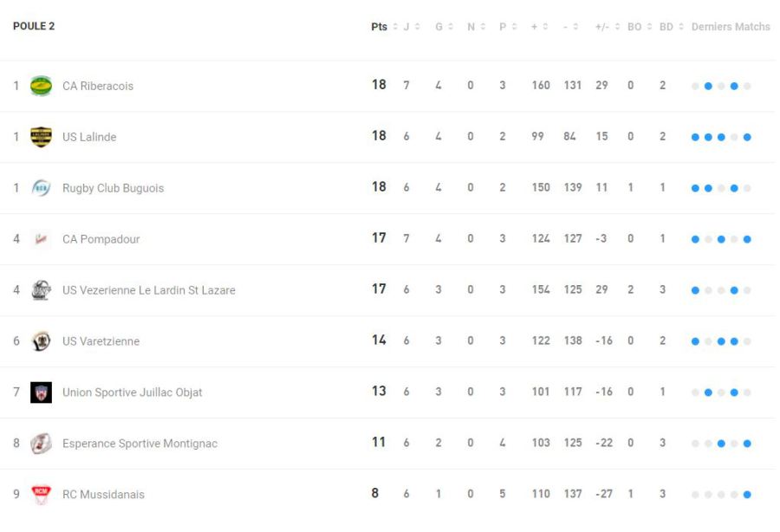This screenshot has width=780, height=532.
Task: Click the CA Riberacois club logo
Action: [x=41, y=86]
